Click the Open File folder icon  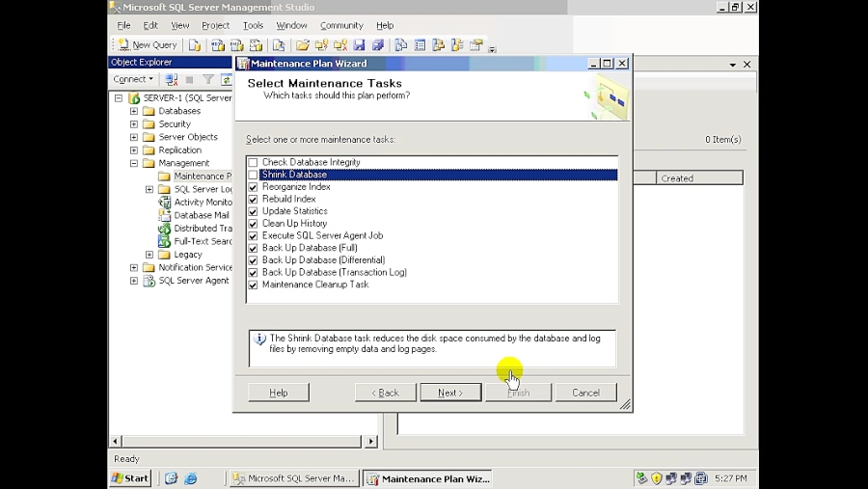(x=302, y=45)
